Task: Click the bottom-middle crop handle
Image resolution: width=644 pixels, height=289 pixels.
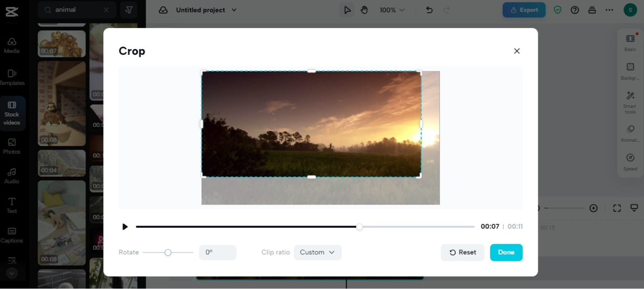Action: (312, 177)
